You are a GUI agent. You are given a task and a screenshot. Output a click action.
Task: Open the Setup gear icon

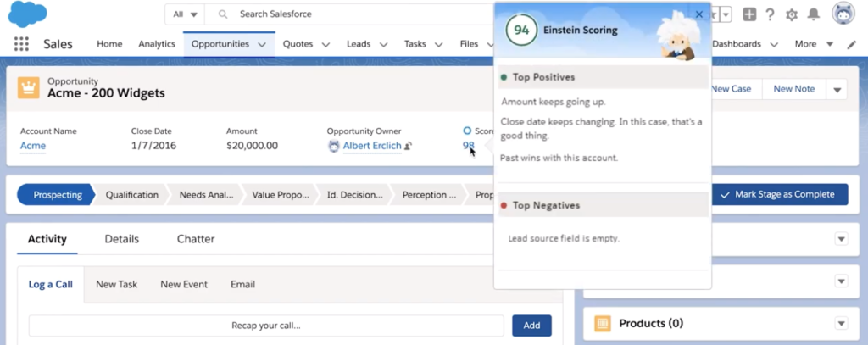pos(792,14)
